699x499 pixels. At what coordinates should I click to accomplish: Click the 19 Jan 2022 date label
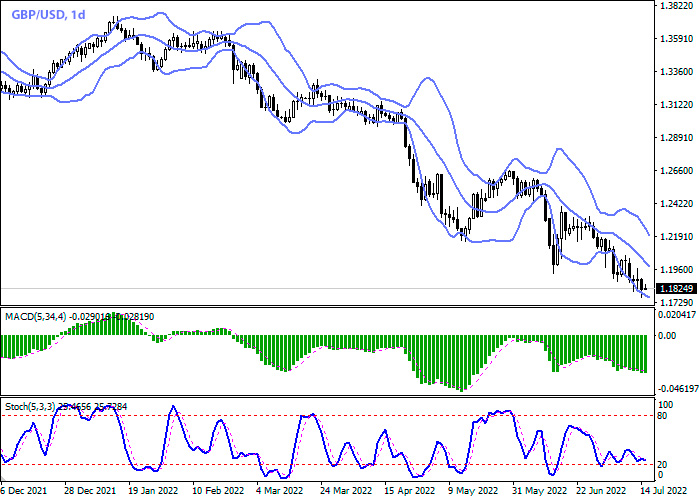153,491
